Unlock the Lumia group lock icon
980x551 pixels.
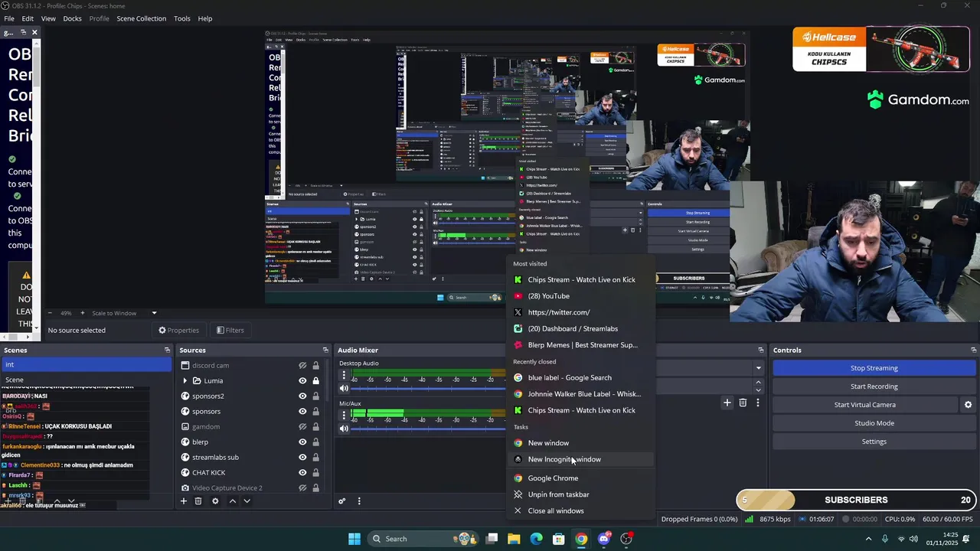point(315,381)
